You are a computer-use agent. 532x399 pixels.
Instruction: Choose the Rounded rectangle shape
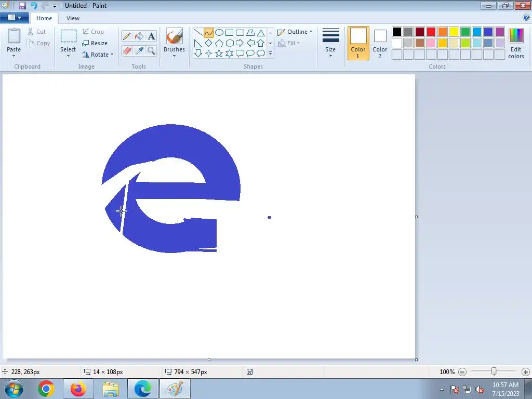coord(240,33)
